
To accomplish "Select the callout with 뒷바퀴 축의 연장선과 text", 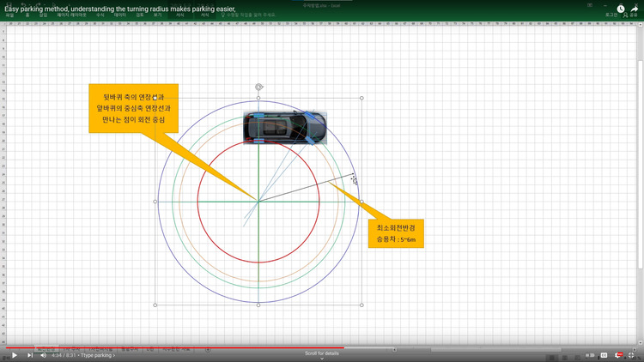I will [x=133, y=108].
